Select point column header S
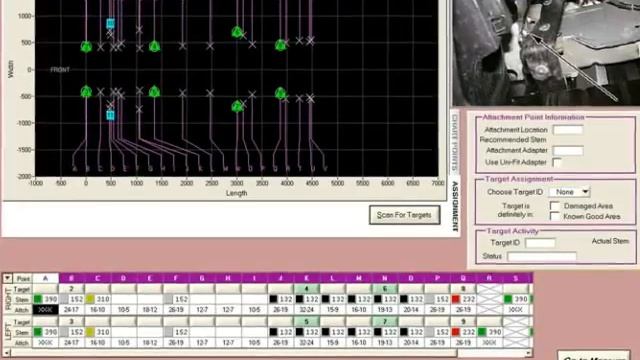Screen dimensions: 640x360 click(x=516, y=278)
